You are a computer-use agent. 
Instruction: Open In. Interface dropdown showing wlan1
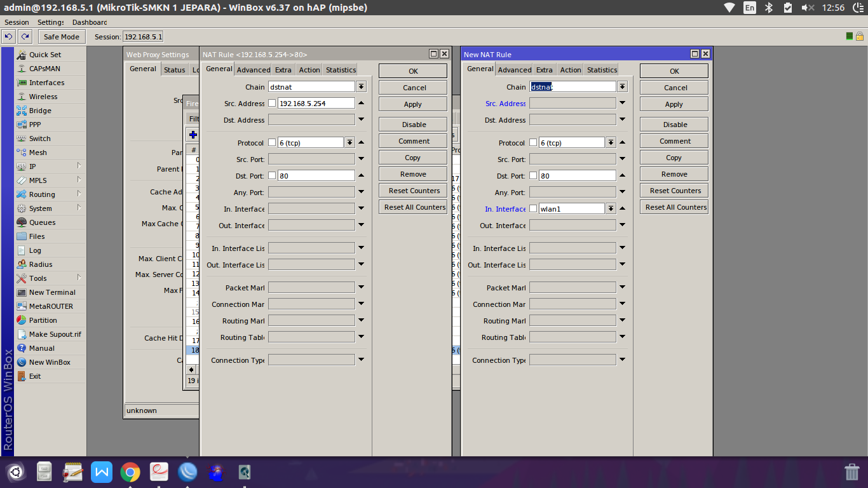(611, 209)
